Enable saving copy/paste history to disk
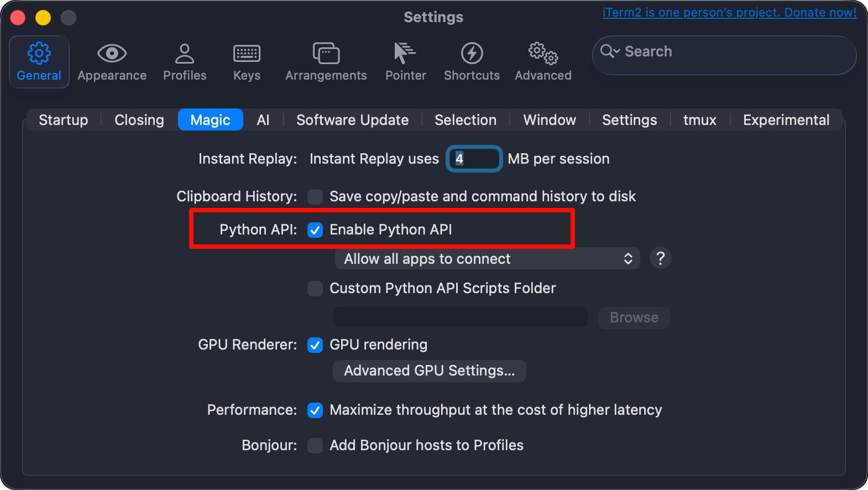The height and width of the screenshot is (490, 868). click(x=315, y=197)
